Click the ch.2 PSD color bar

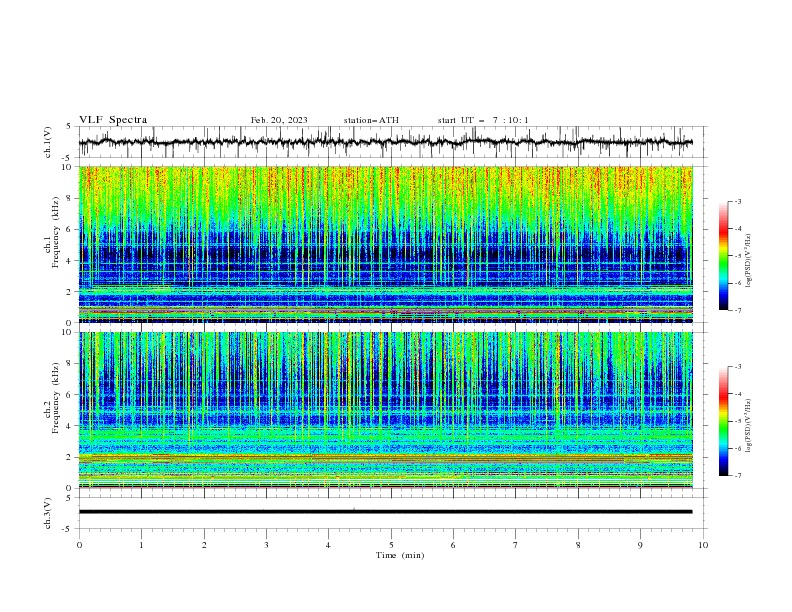pyautogui.click(x=723, y=421)
